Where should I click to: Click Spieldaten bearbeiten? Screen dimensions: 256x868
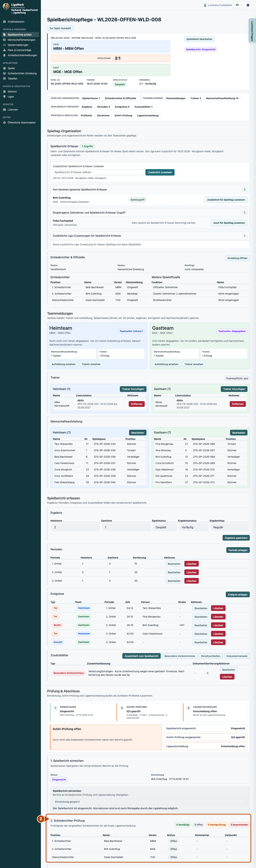(199, 39)
